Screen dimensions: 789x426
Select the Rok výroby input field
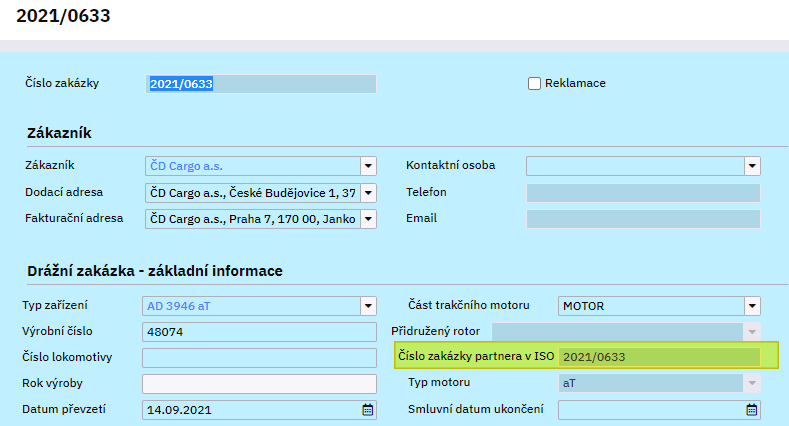coord(259,383)
